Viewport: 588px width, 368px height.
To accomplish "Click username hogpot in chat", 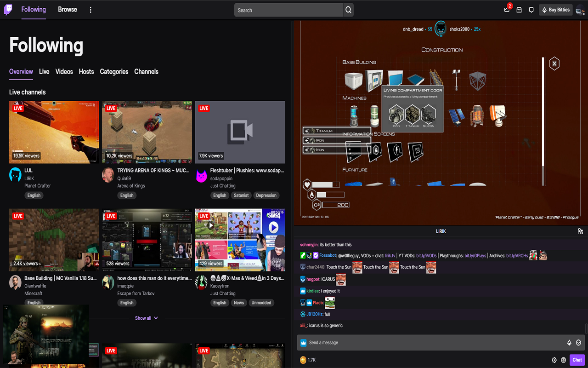I will tap(313, 279).
